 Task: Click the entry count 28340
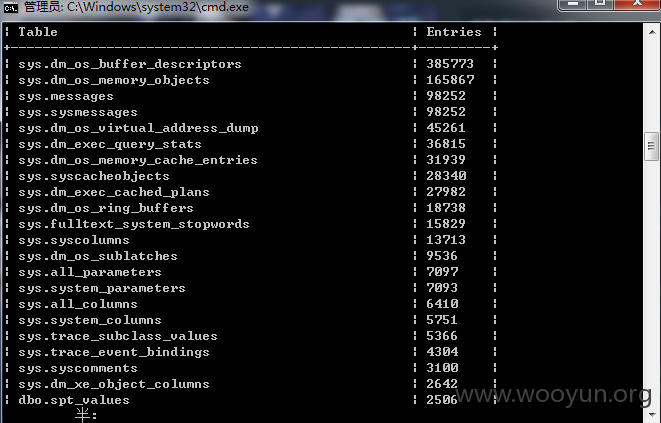click(x=446, y=176)
